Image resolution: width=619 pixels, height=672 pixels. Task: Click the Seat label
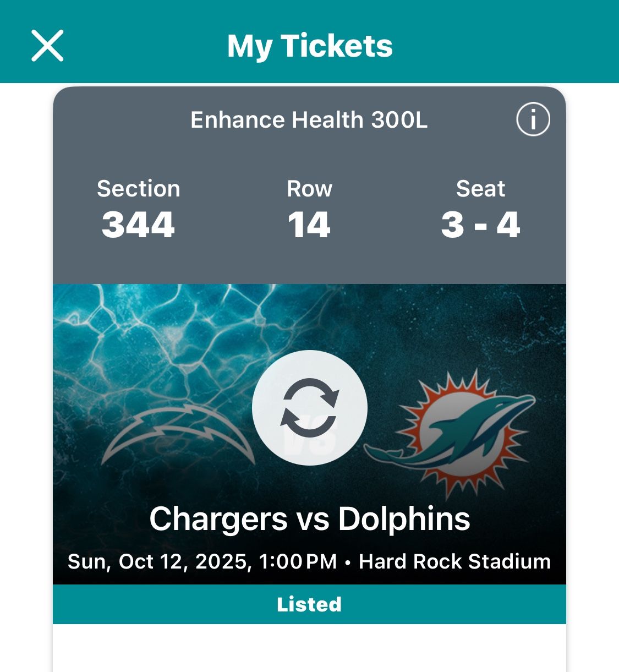point(480,189)
